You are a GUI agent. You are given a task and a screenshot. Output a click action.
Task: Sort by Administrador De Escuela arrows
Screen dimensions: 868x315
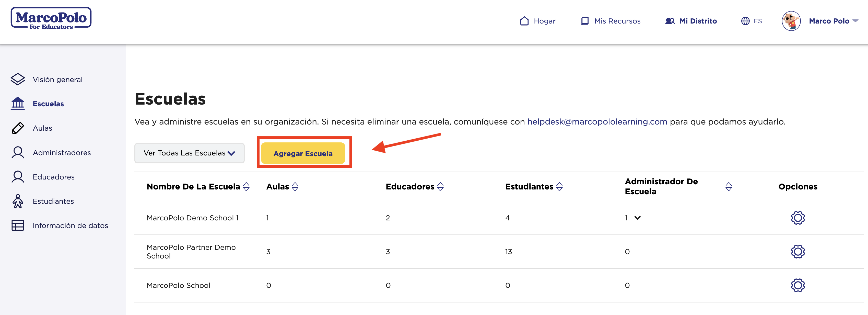click(729, 186)
